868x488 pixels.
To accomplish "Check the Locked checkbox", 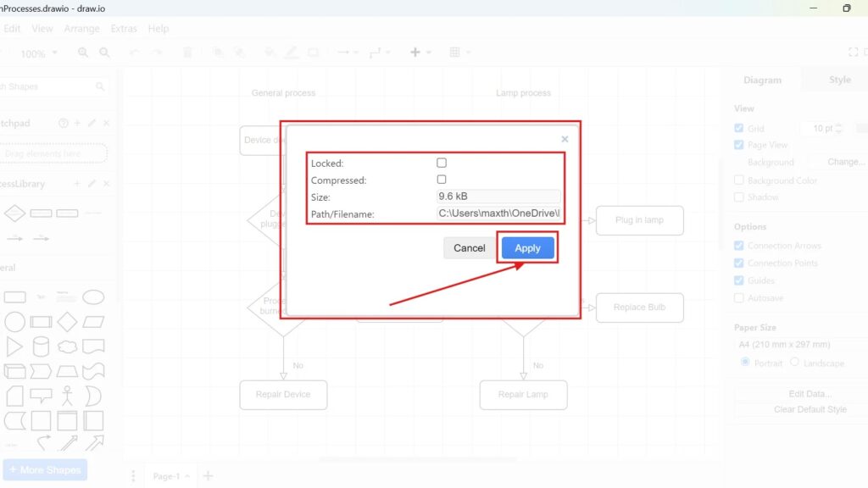I will coord(442,163).
